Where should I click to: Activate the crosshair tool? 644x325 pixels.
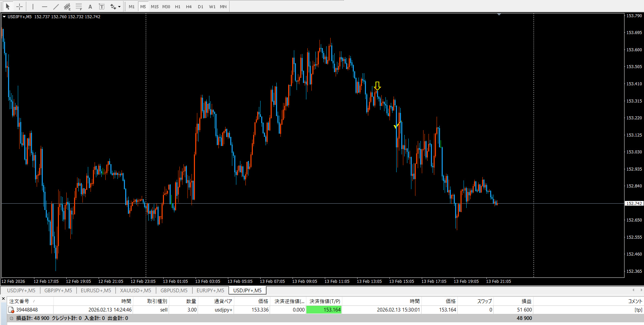(20, 6)
